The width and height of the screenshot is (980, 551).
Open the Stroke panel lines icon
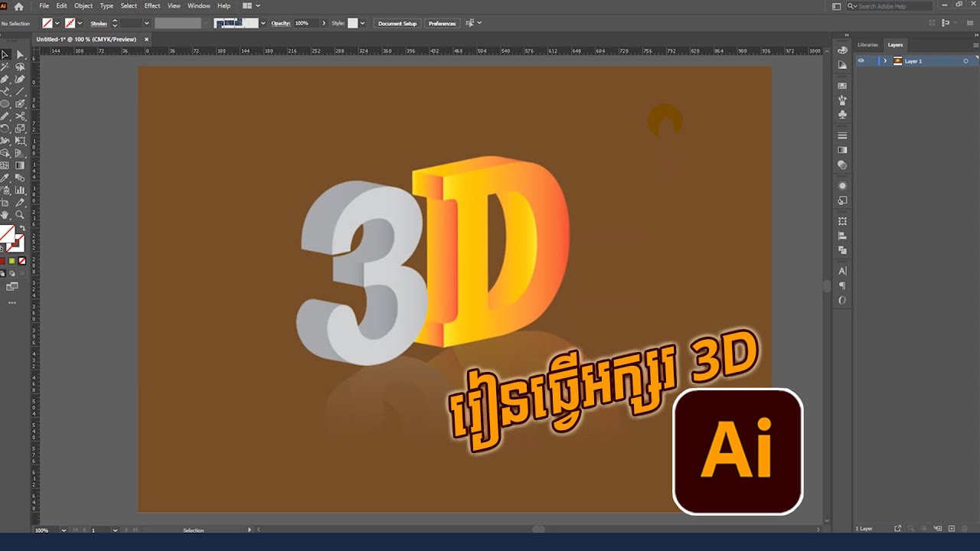[843, 135]
